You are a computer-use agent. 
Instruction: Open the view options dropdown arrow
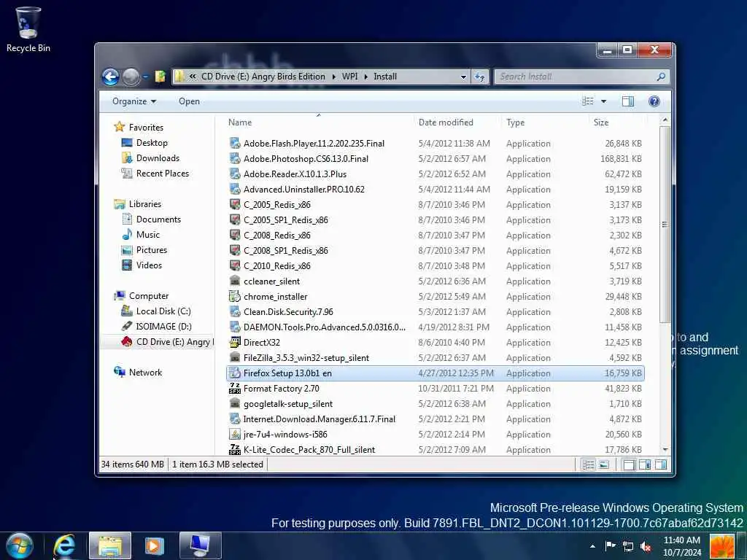pyautogui.click(x=603, y=101)
